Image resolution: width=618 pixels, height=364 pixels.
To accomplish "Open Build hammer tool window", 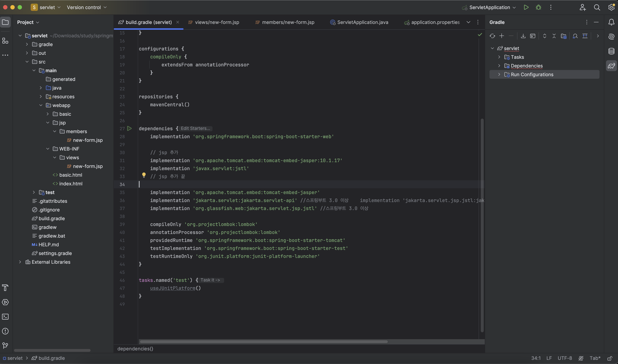I will coord(5,287).
